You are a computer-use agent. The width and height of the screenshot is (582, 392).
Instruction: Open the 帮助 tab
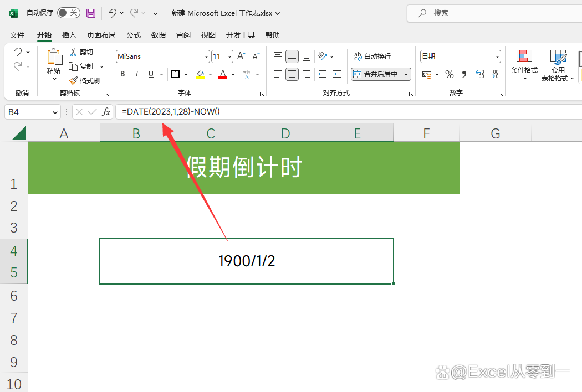[x=273, y=35]
